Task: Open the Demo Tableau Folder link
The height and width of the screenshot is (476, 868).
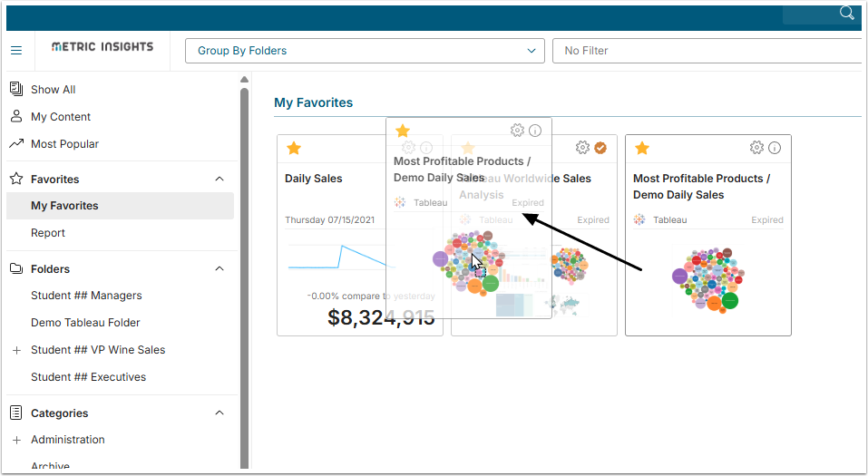Action: click(x=85, y=323)
